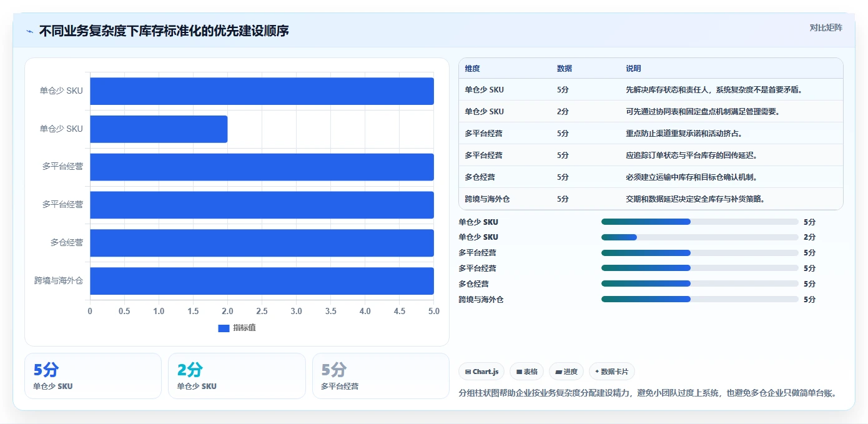Image resolution: width=868 pixels, height=424 pixels.
Task: Select the cell 可先通过协同表和固定盘点机制满足管理需要
Action: [704, 112]
